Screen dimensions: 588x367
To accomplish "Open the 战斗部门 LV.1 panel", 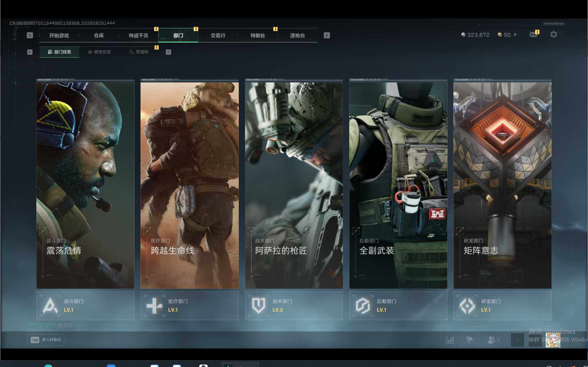I will (85, 306).
